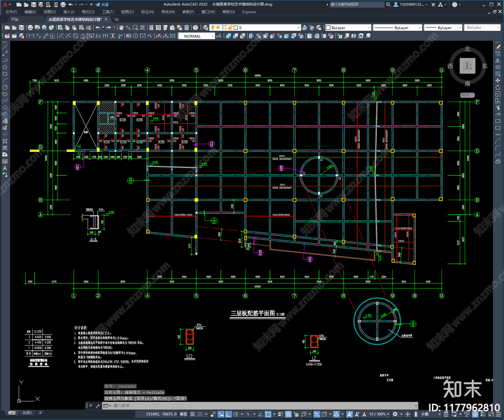Select the Multiline Text tool
The width and height of the screenshot is (504, 420).
[5, 168]
